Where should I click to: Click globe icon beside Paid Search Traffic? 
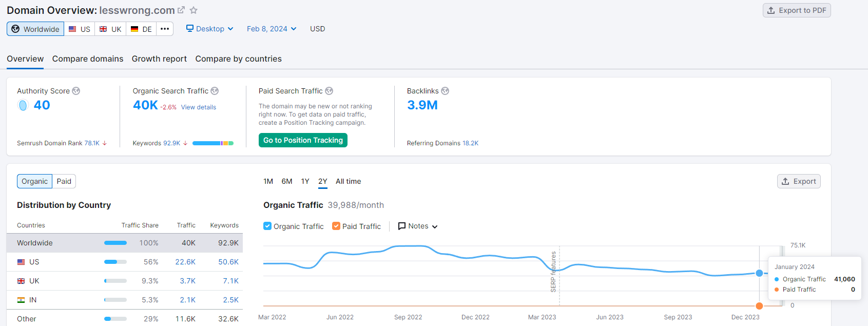click(x=329, y=91)
